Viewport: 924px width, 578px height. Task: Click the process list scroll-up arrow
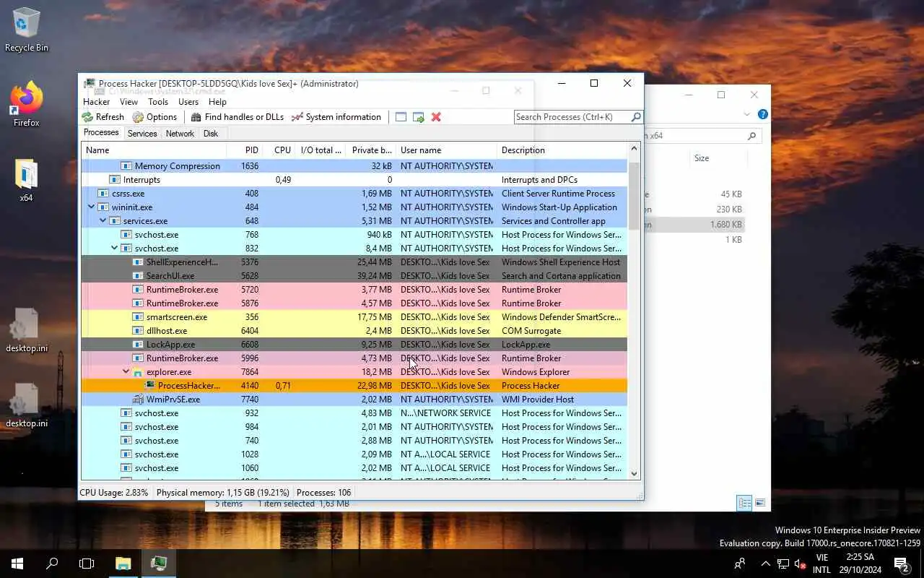pyautogui.click(x=635, y=149)
